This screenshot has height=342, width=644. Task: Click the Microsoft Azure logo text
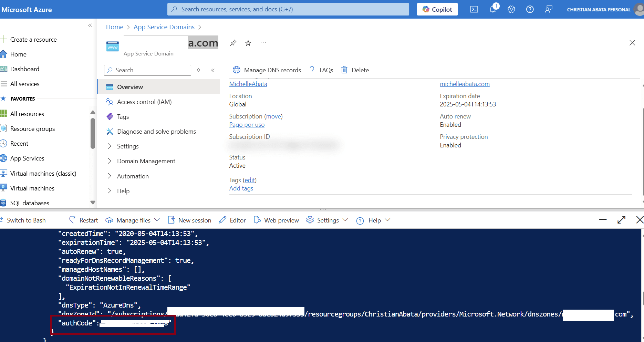(x=27, y=10)
